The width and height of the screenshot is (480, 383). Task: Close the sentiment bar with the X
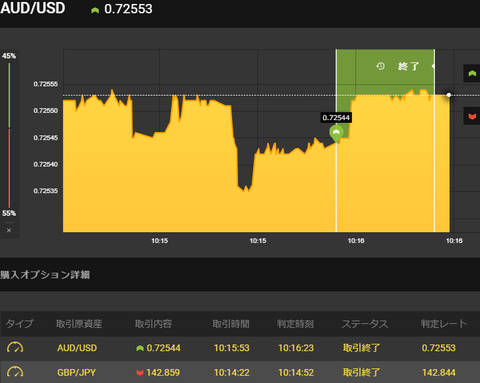[x=9, y=230]
